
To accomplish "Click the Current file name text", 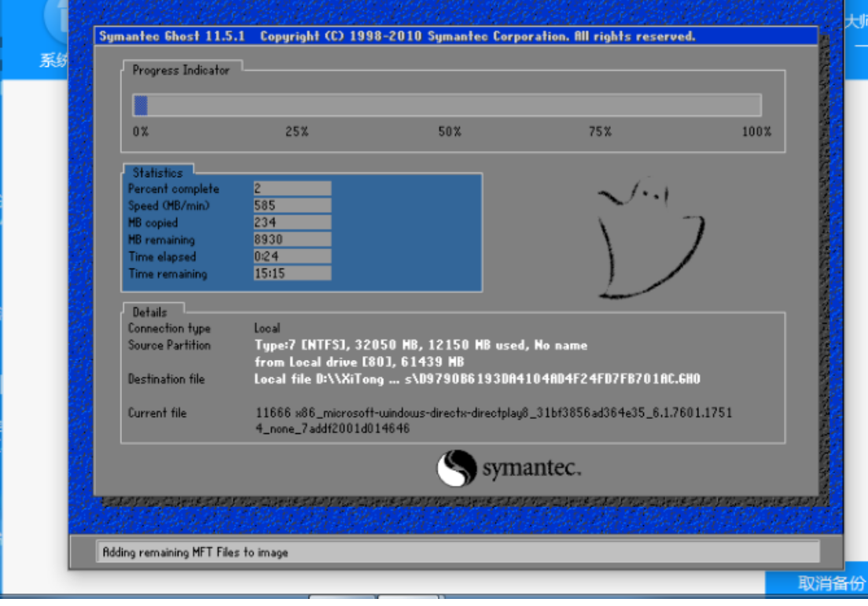I will (x=493, y=421).
